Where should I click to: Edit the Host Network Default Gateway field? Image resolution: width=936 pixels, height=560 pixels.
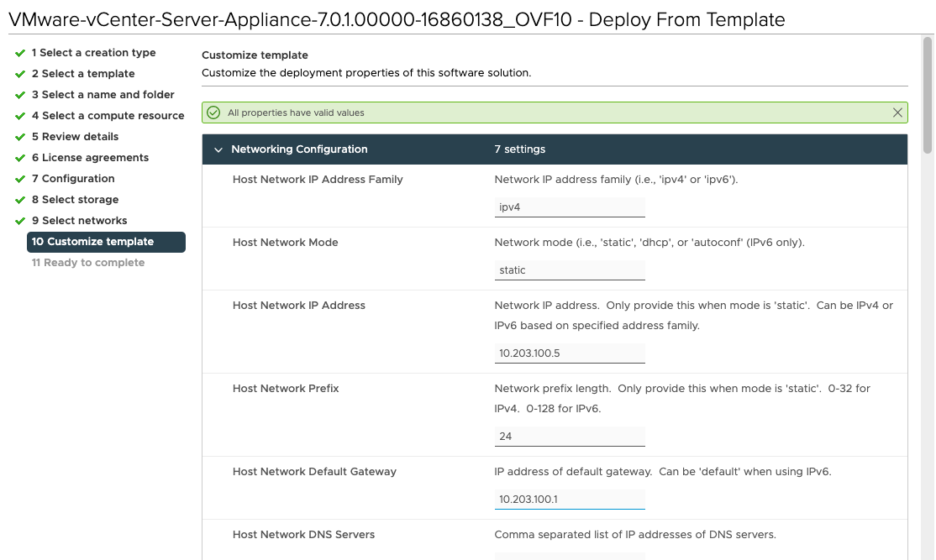[x=569, y=500]
